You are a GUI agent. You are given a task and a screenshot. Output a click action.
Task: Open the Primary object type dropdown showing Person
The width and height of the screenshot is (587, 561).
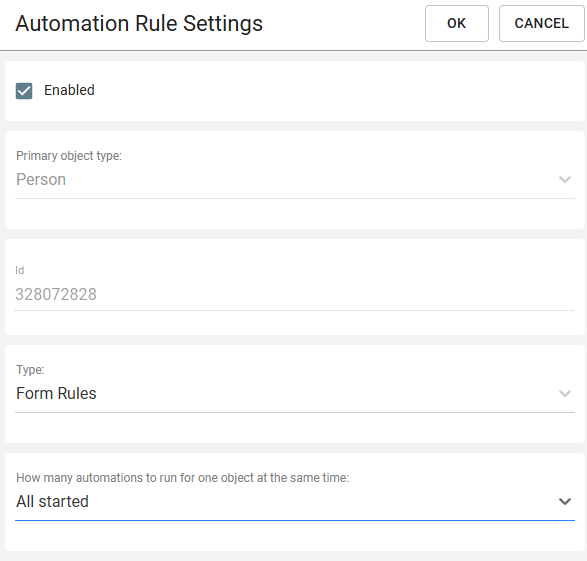[x=295, y=180]
